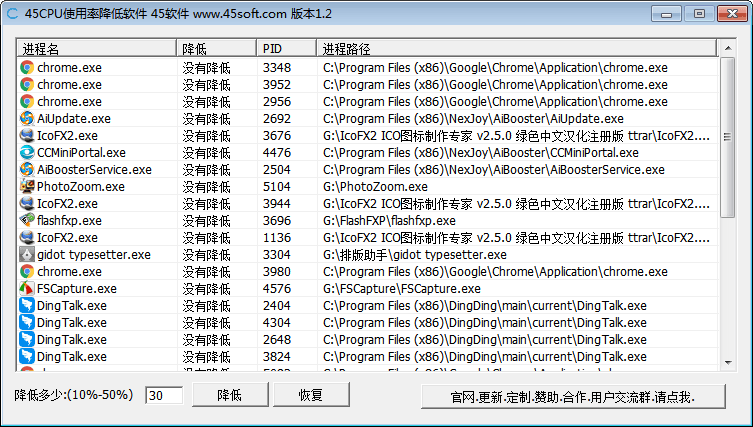Sort by 进程路径 column header
Image resolution: width=753 pixels, height=427 pixels.
(517, 49)
